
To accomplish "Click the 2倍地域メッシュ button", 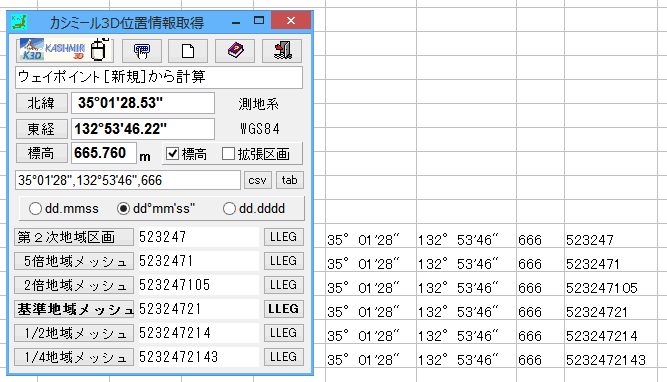I will [x=74, y=285].
